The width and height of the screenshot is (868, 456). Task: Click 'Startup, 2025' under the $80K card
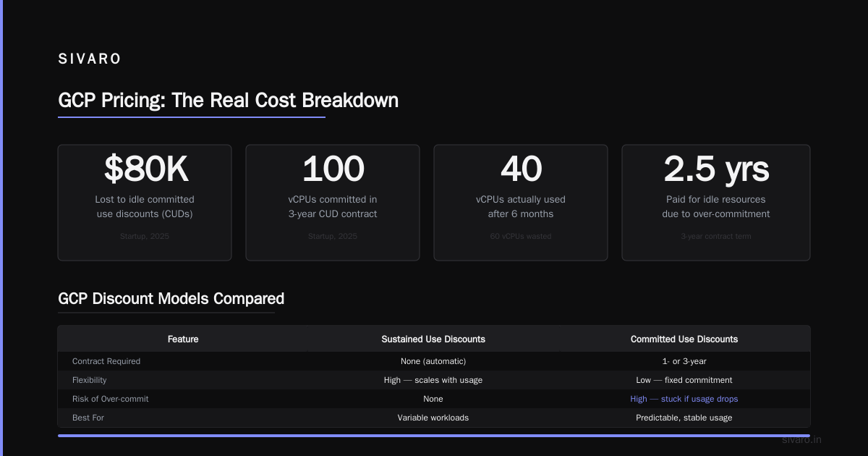point(145,236)
